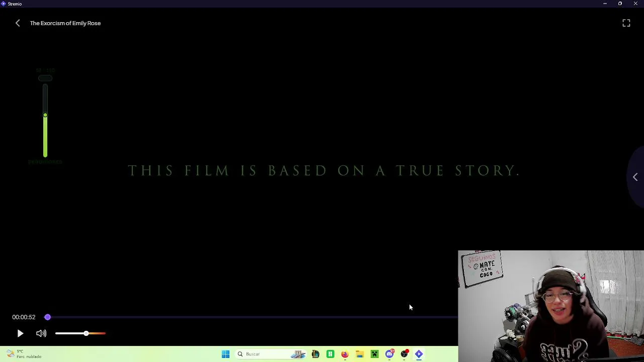
Task: Open the Windows Start menu
Action: pos(225,354)
